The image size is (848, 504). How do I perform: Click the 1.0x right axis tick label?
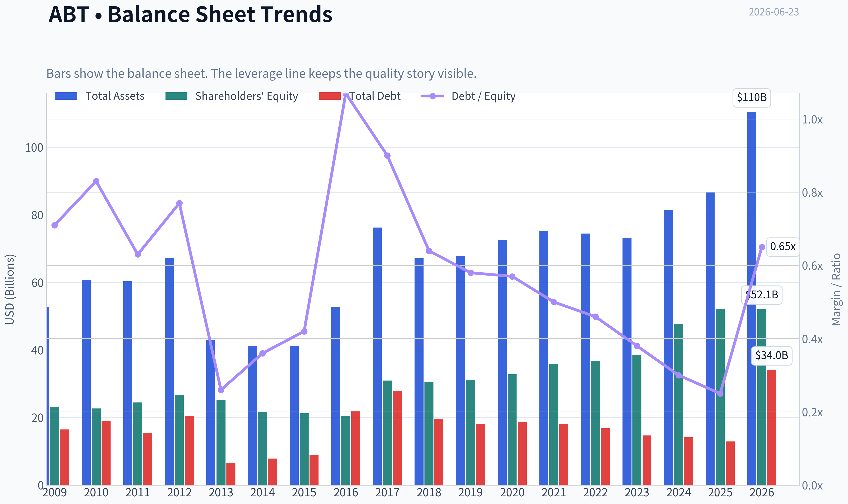point(812,120)
